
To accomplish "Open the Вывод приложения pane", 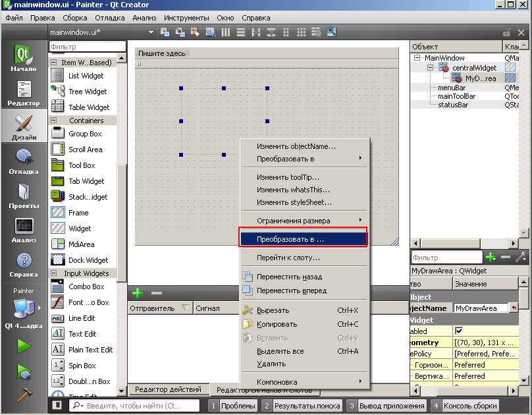I will click(386, 406).
